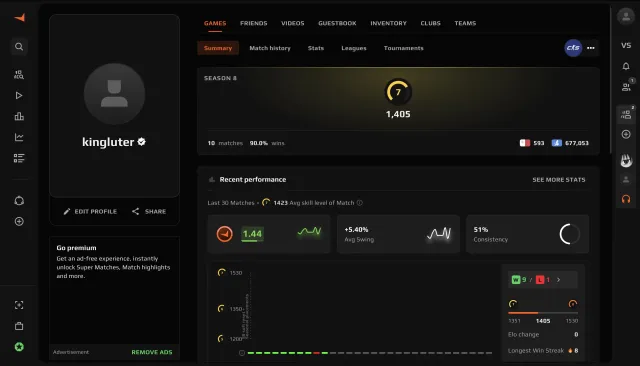Image resolution: width=640 pixels, height=366 pixels.
Task: Click the red loss match marker
Action: click(316, 353)
